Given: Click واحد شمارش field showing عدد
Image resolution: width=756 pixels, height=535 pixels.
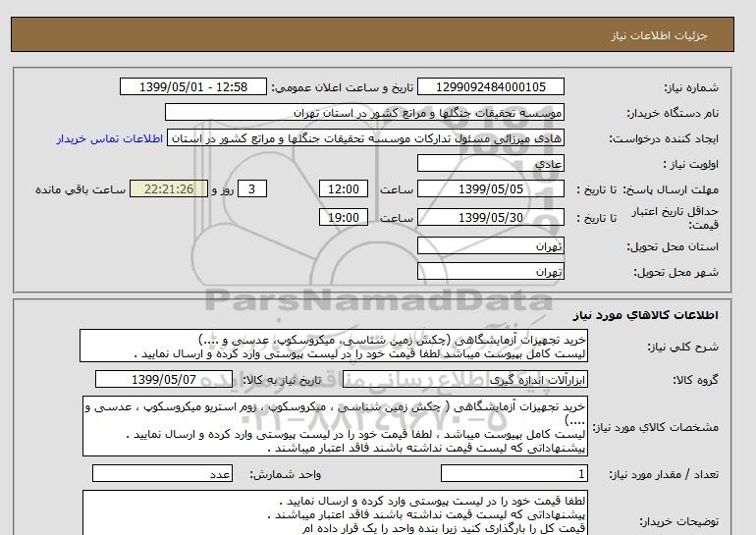Looking at the screenshot, I should click(162, 473).
